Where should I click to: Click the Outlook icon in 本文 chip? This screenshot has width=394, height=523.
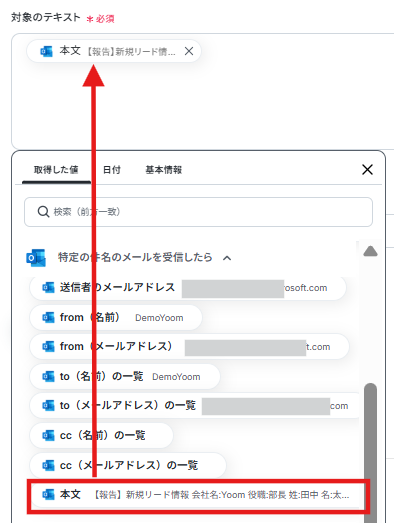point(46,51)
